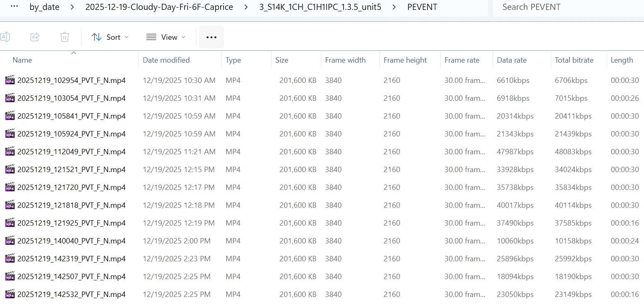Click the Delete trash can icon
This screenshot has width=644, height=304.
65,37
